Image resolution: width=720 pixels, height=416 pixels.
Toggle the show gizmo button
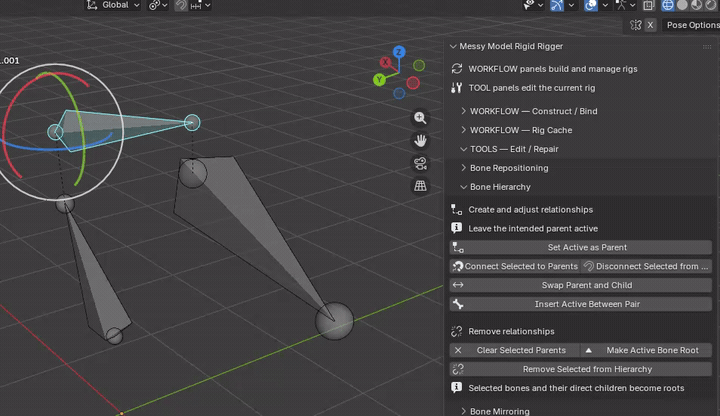point(557,5)
